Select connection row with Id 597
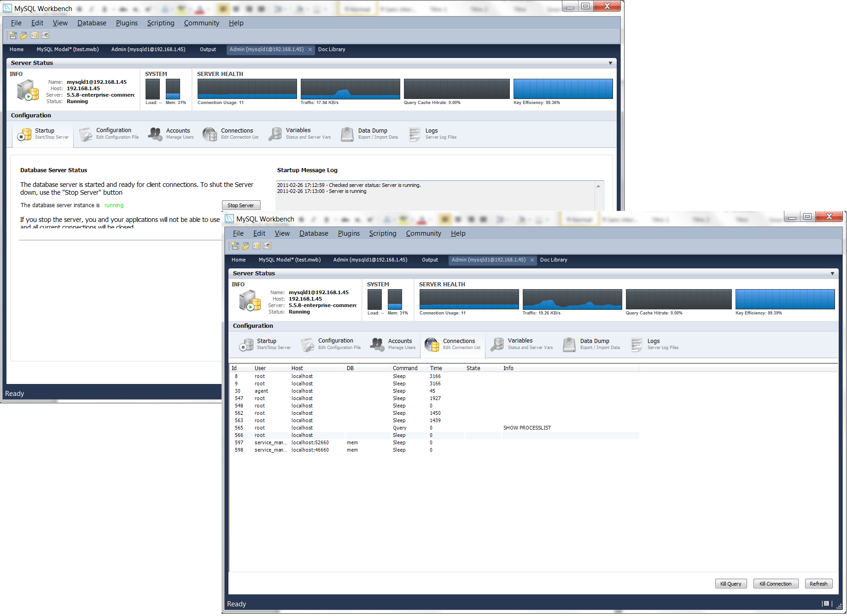The height and width of the screenshot is (616, 847). pyautogui.click(x=435, y=443)
